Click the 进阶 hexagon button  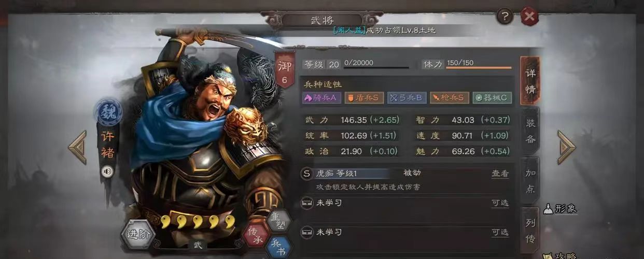pyautogui.click(x=138, y=234)
